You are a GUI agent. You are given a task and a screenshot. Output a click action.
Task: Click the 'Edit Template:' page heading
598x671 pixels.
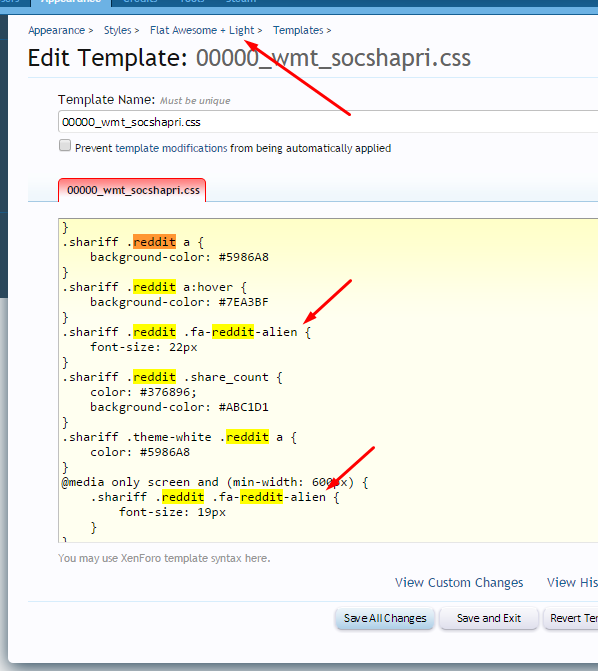tap(107, 58)
